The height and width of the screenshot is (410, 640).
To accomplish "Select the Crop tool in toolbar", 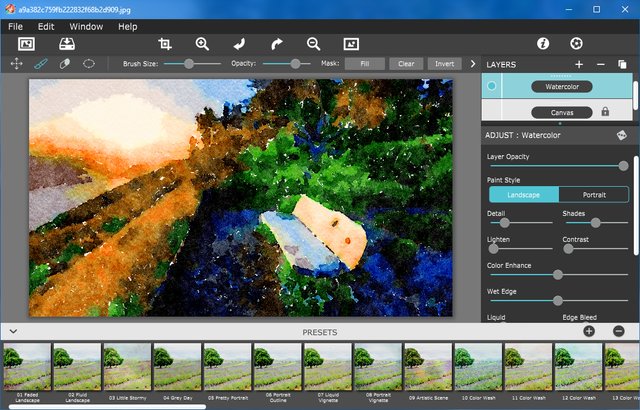I will pyautogui.click(x=165, y=44).
